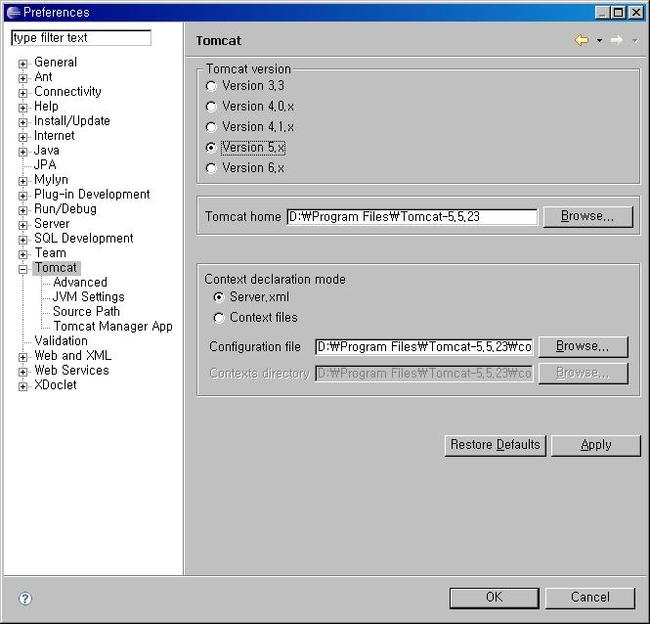The image size is (650, 624).
Task: Expand the Run/Debug tree node
Action: point(23,210)
